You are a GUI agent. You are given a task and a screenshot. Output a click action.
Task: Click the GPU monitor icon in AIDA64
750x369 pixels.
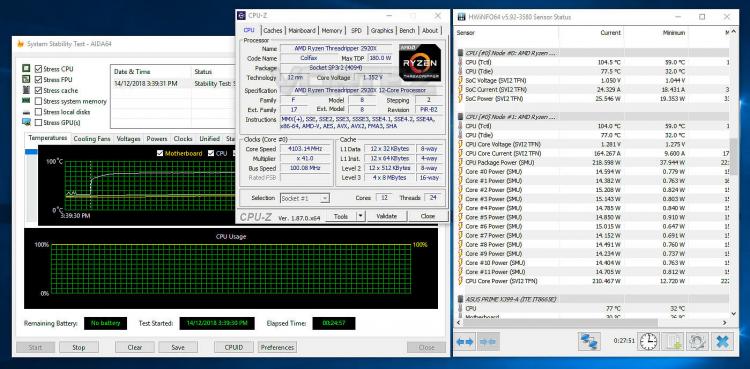pyautogui.click(x=26, y=122)
